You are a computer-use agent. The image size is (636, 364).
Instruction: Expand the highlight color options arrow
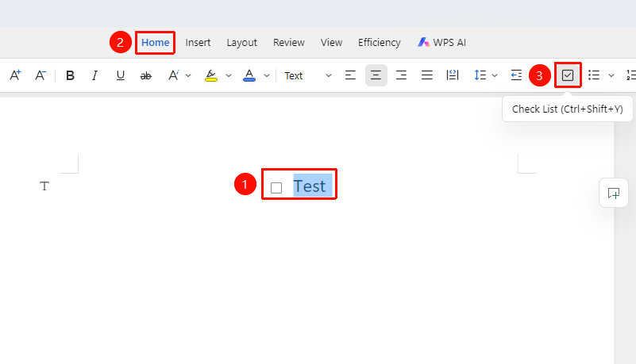[229, 75]
